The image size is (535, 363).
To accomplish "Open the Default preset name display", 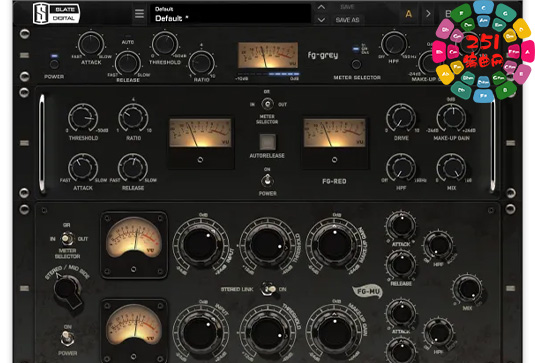I will click(230, 14).
